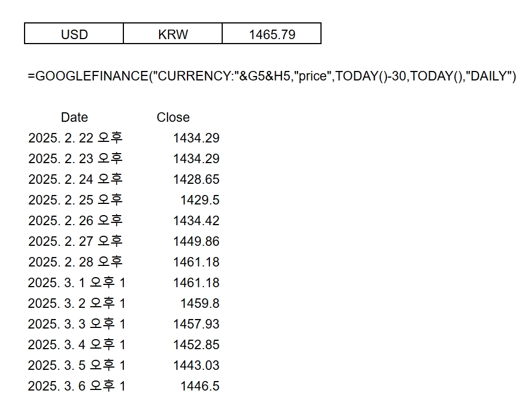
Task: Click the Close column header
Action: click(x=173, y=117)
